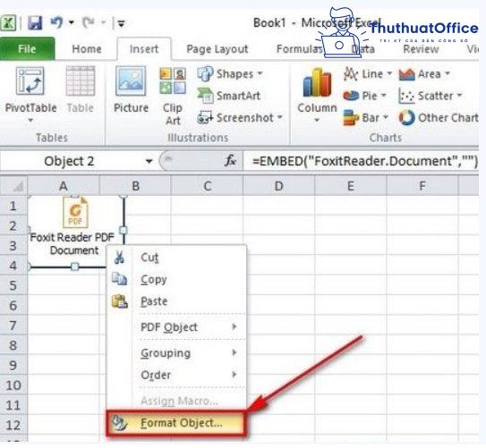Click the object's right-side resize handle
Screen dimensions: 486x448
[124, 230]
